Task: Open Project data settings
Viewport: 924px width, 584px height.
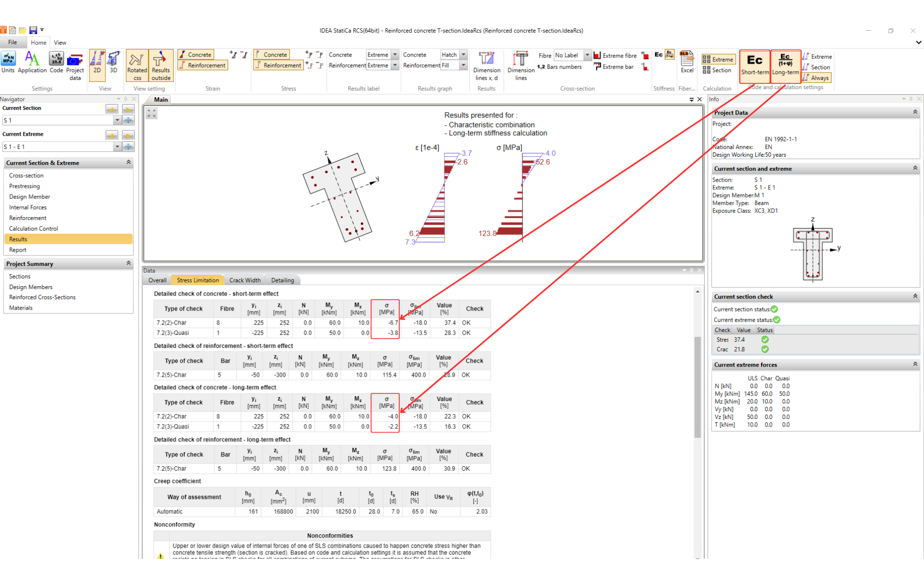Action: pos(75,65)
